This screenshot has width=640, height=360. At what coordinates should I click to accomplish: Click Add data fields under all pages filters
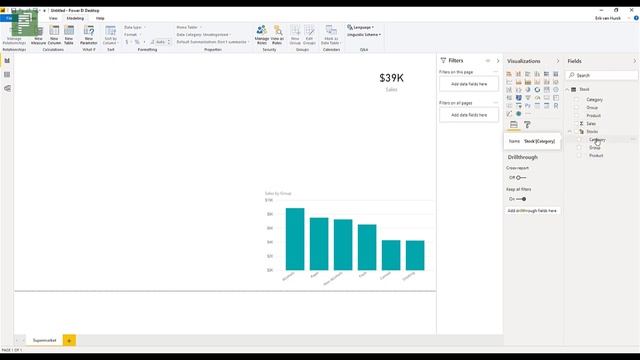[x=469, y=115]
